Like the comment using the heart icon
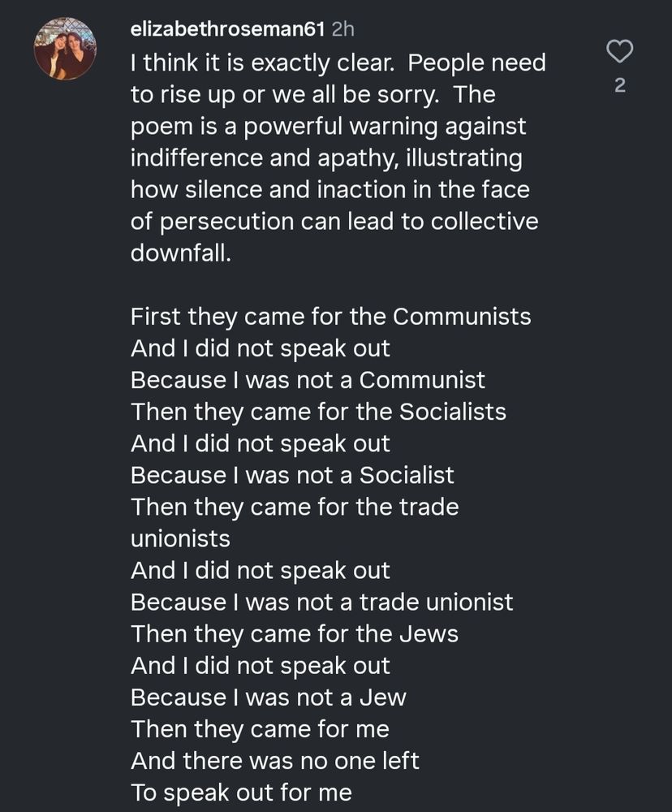672x812 pixels. coord(620,52)
